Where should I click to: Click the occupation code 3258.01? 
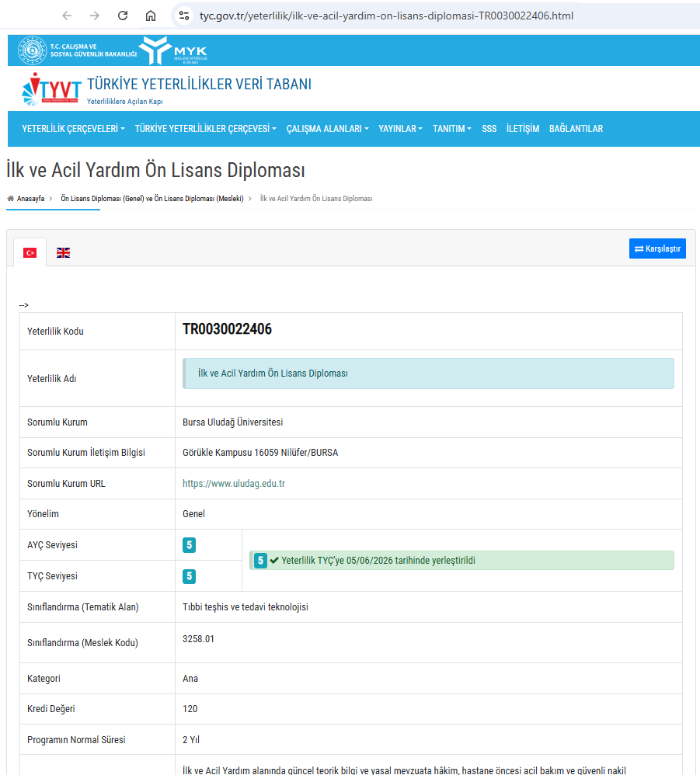pos(198,639)
